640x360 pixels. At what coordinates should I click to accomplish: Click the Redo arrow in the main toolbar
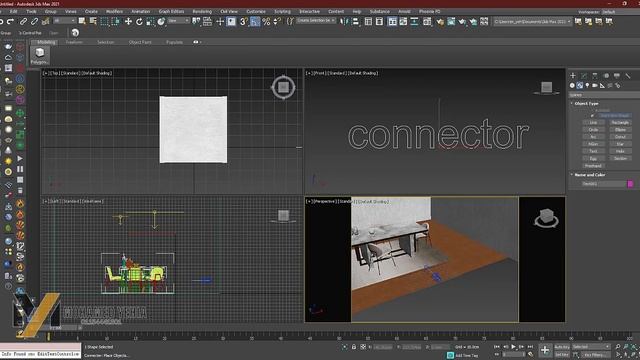11,21
